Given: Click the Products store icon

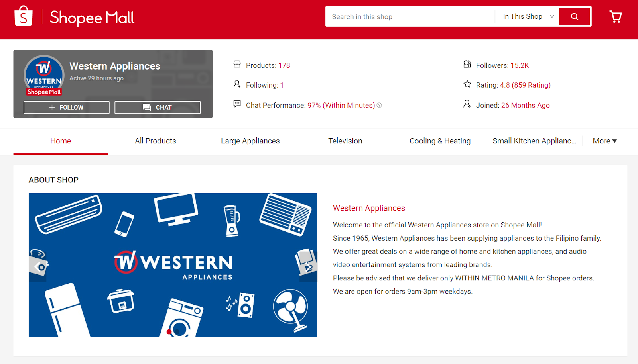Looking at the screenshot, I should pyautogui.click(x=237, y=64).
